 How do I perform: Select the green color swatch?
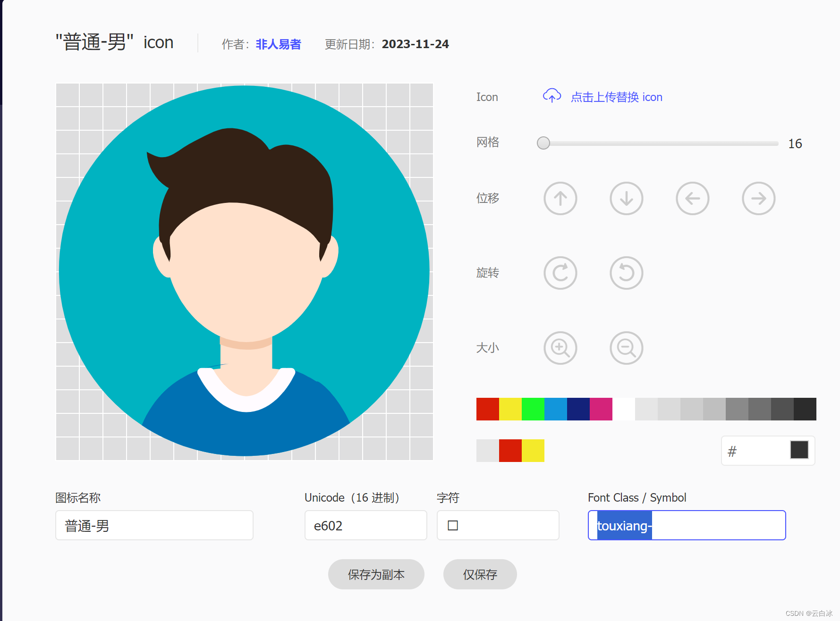pyautogui.click(x=533, y=409)
